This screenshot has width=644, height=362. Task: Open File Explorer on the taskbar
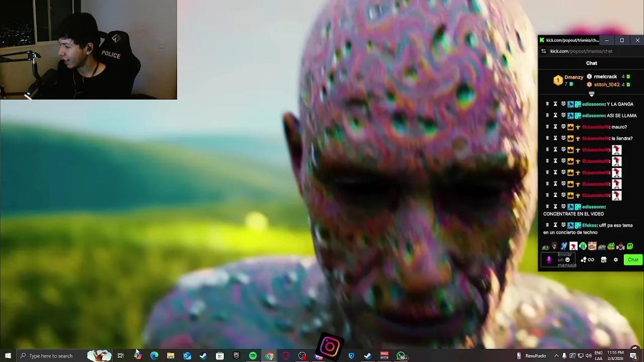click(x=171, y=356)
